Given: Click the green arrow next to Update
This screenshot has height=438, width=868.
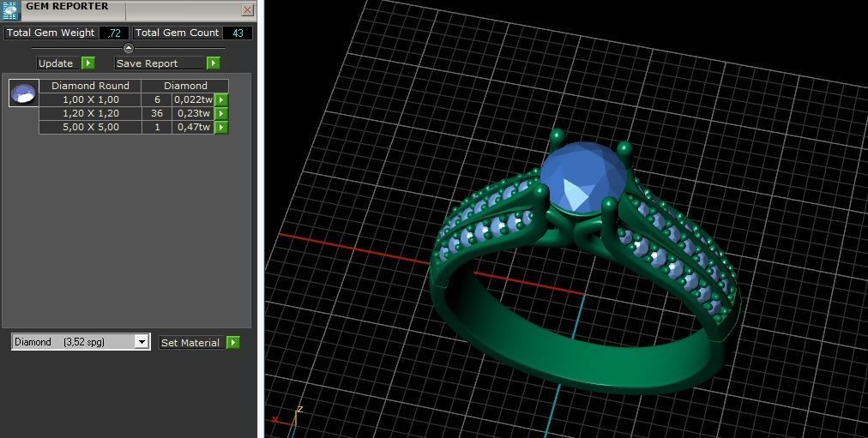Looking at the screenshot, I should [x=88, y=63].
